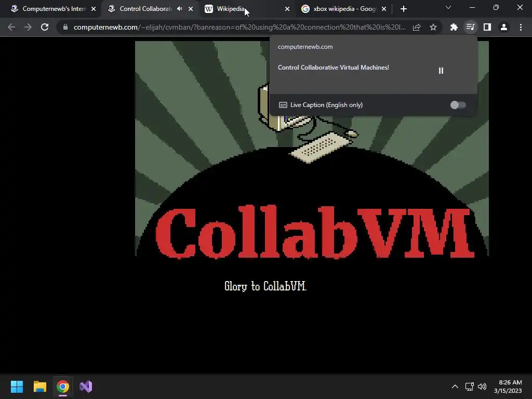Pause the Control Collaborative Virtual Machines media
532x399 pixels.
(x=441, y=71)
